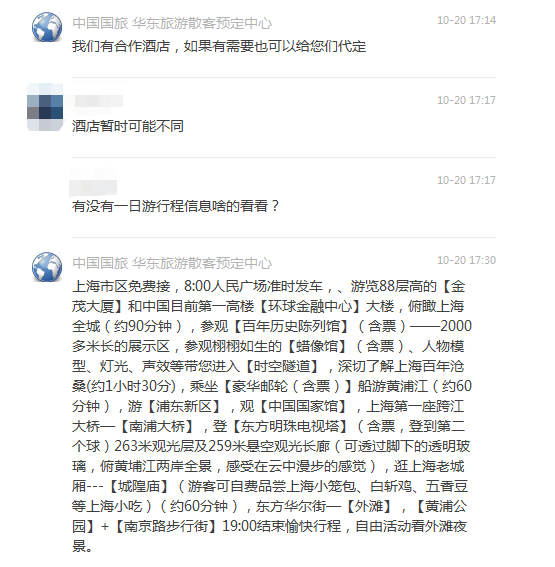This screenshot has height=567, width=555.
Task: Click 【南京路步行街】 near the message end
Action: pyautogui.click(x=166, y=526)
